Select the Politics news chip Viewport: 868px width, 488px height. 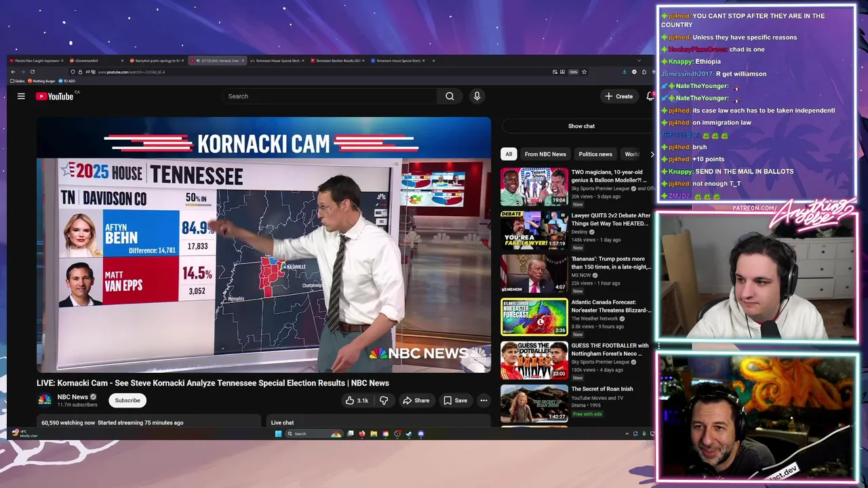coord(595,154)
